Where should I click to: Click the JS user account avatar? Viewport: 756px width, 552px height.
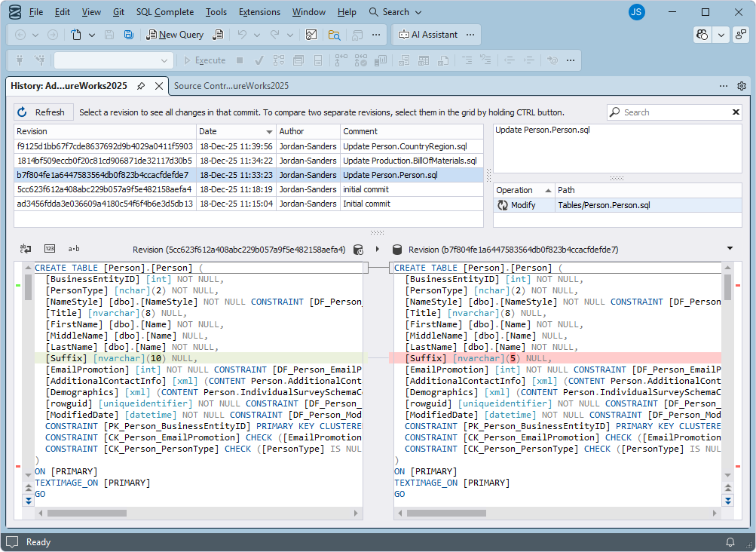click(x=636, y=12)
